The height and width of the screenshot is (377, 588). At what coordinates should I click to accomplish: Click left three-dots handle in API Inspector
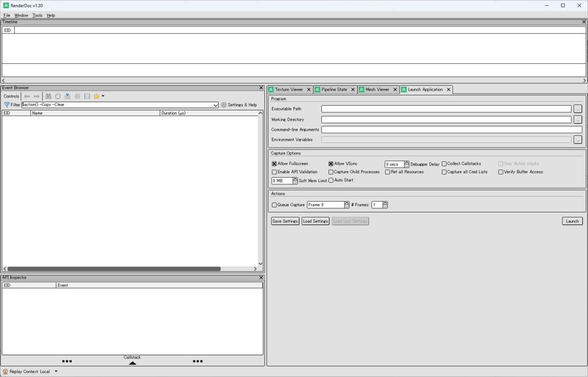[67, 361]
